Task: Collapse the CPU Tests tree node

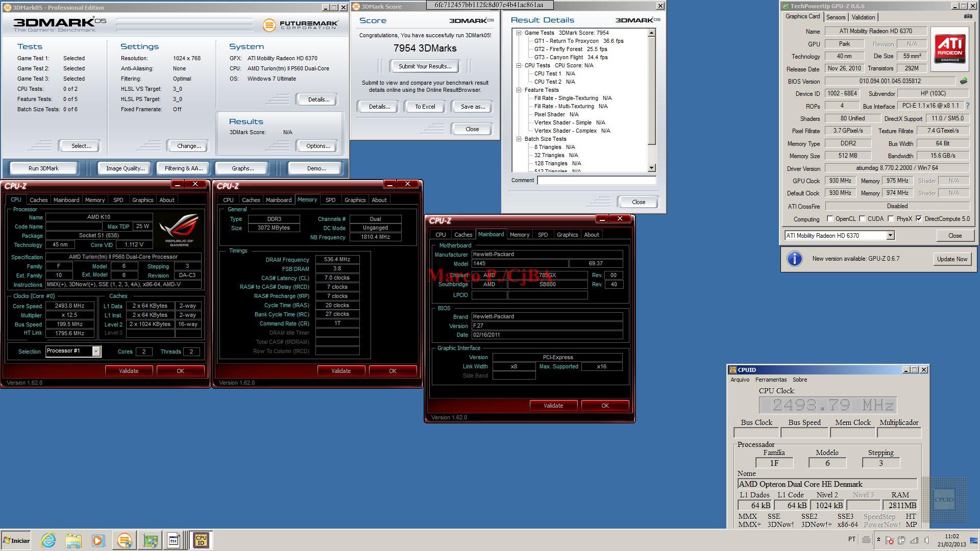Action: (519, 65)
